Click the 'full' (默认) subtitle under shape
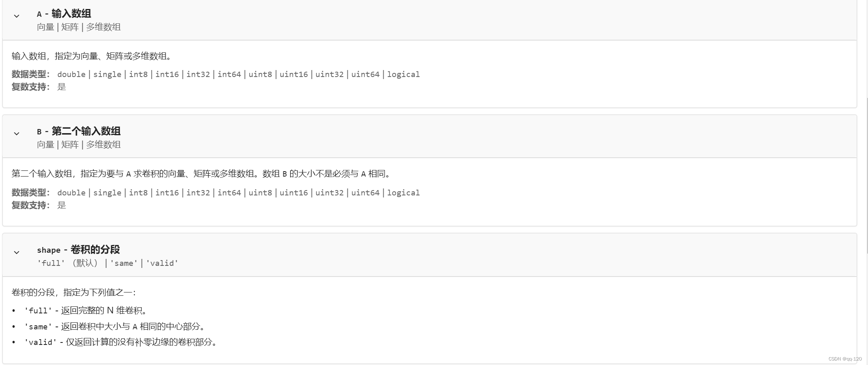Viewport: 868px width, 365px height. (x=68, y=263)
